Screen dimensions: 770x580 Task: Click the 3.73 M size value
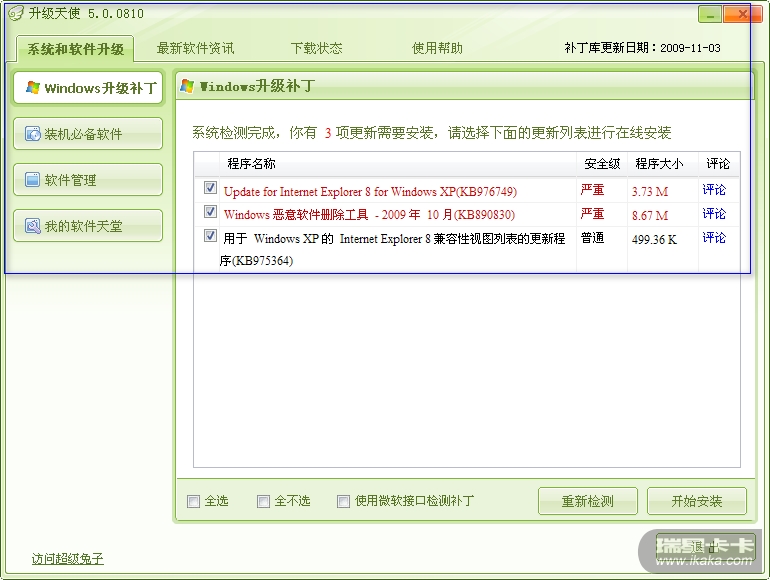click(650, 192)
